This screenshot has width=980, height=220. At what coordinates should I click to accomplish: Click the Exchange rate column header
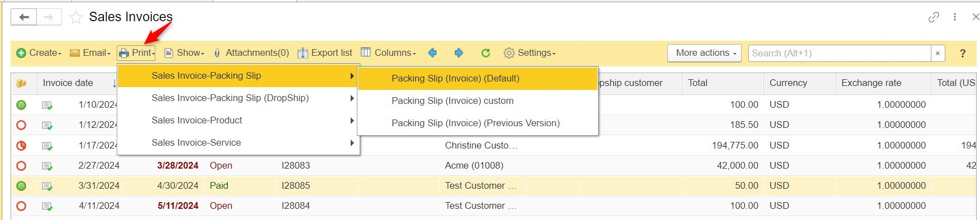tap(883, 83)
